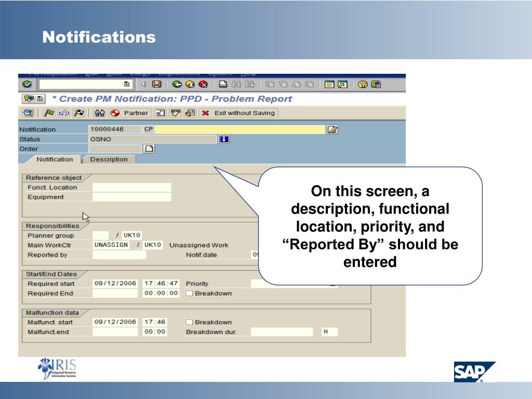Click the Postpone curved arrow icon

point(64,113)
